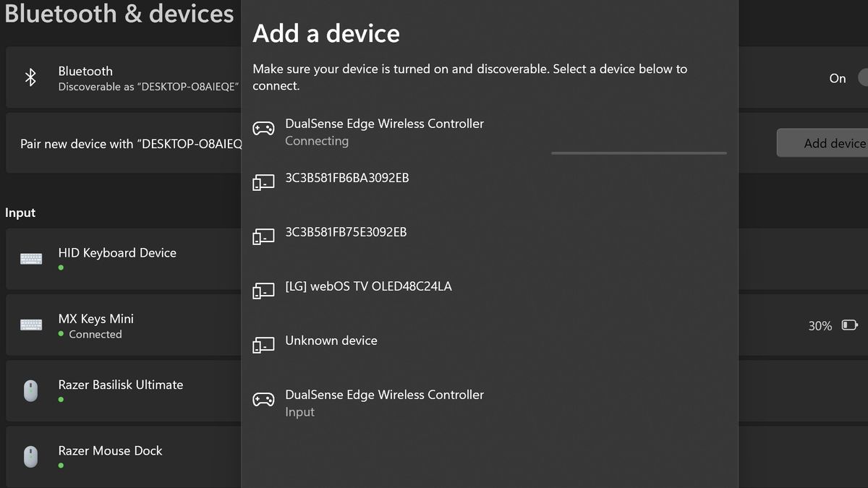Click the green status dot under HID Keyboard Device
Viewport: 868px width, 488px height.
[x=60, y=267]
